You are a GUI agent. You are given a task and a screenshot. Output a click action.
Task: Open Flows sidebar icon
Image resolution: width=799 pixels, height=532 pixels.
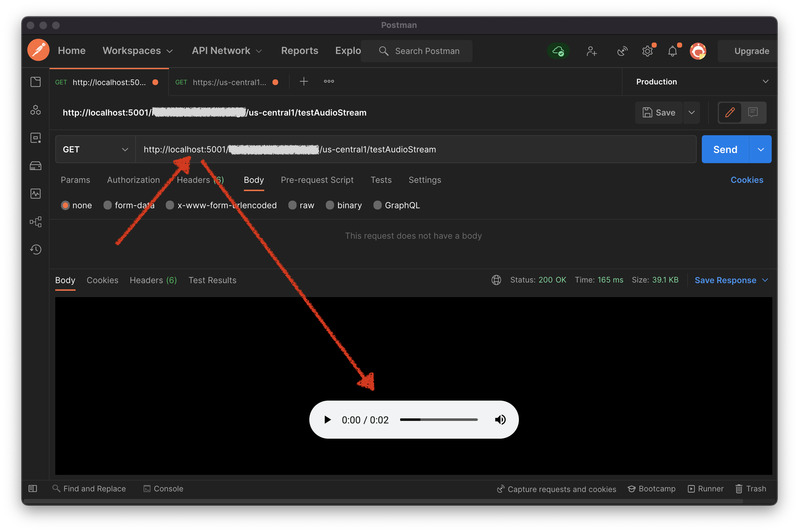tap(36, 222)
